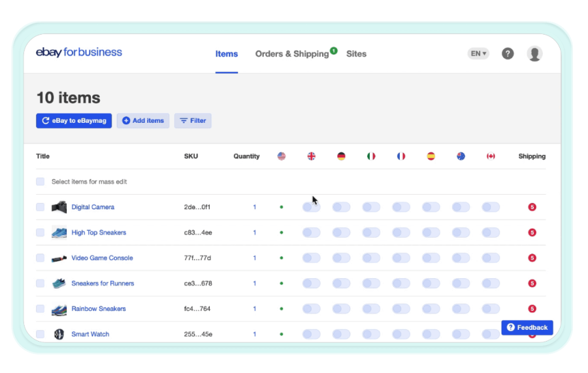
Task: Click the Canada flag column icon
Action: click(x=491, y=156)
